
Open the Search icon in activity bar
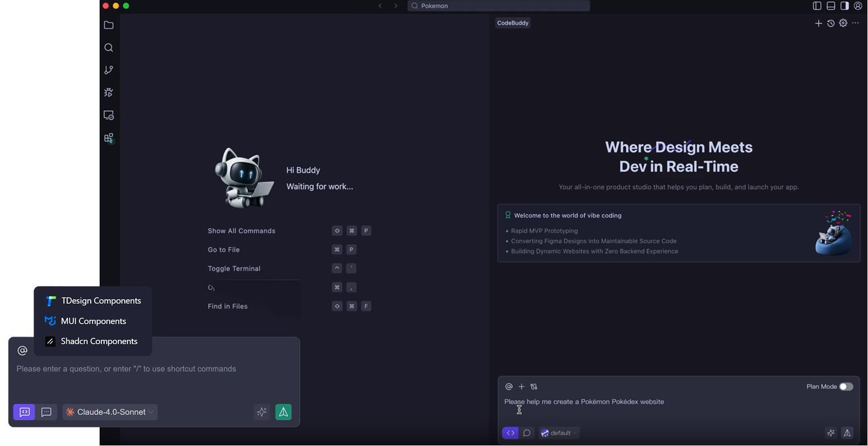[x=108, y=48]
